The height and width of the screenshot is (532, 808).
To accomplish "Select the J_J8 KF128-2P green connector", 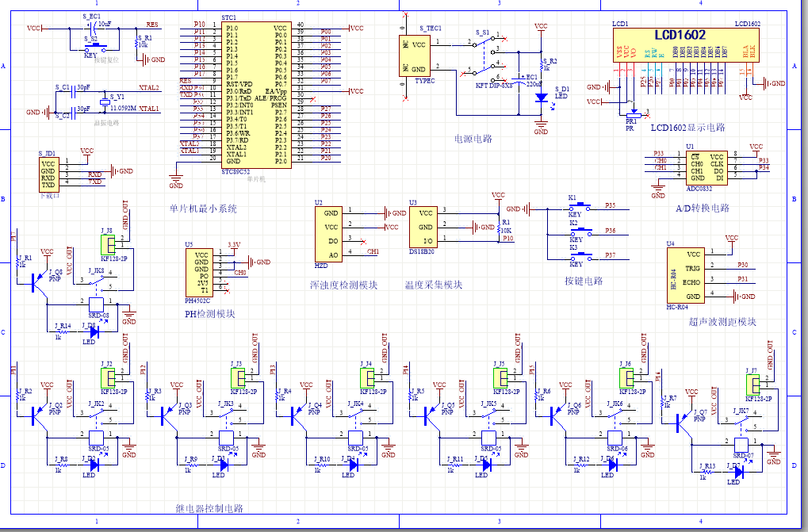I will click(x=108, y=245).
